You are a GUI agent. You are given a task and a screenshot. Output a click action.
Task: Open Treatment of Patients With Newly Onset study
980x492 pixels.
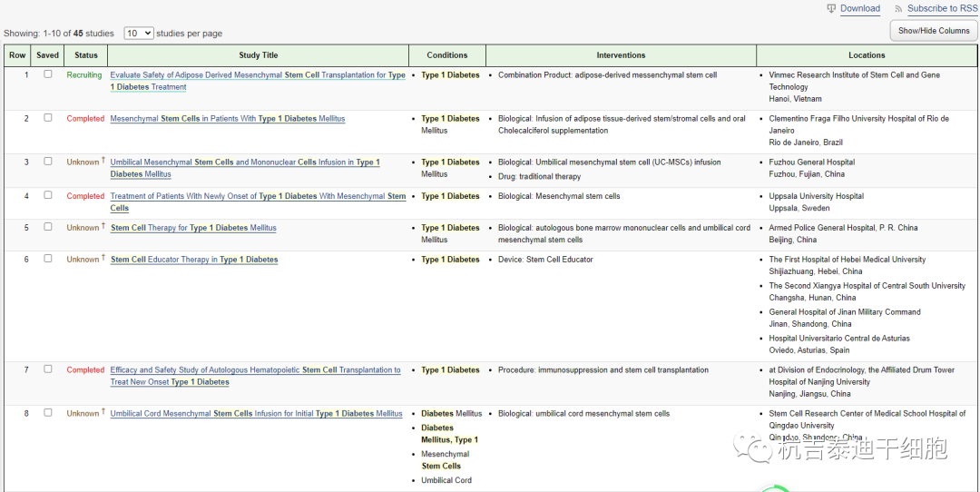258,202
